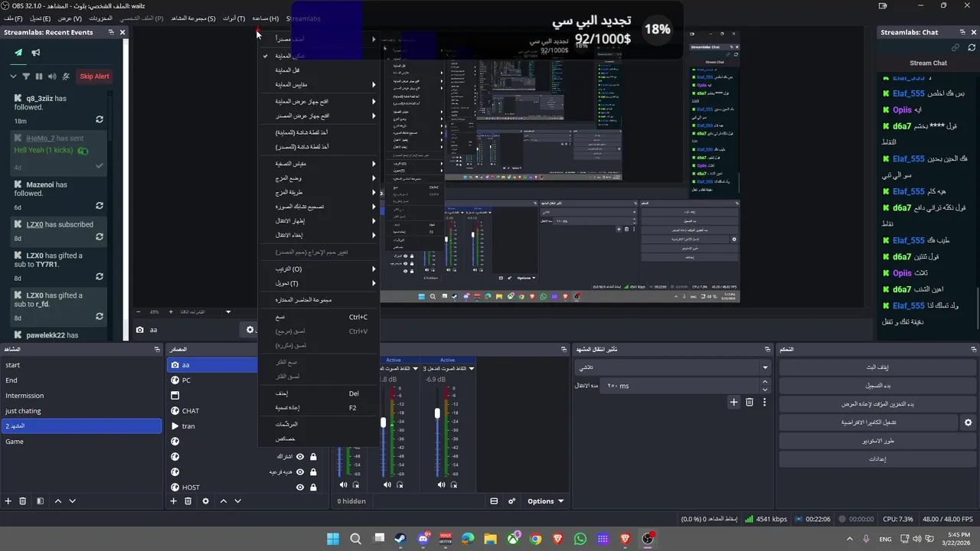Image resolution: width=980 pixels, height=551 pixels.
Task: Open the filter funnel icon in Recent Events
Action: coord(26,77)
